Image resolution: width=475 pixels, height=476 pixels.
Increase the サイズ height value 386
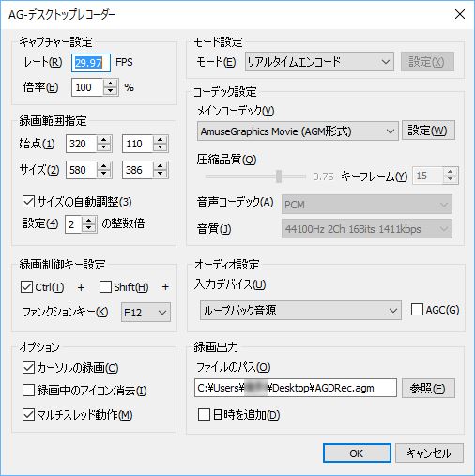click(161, 166)
